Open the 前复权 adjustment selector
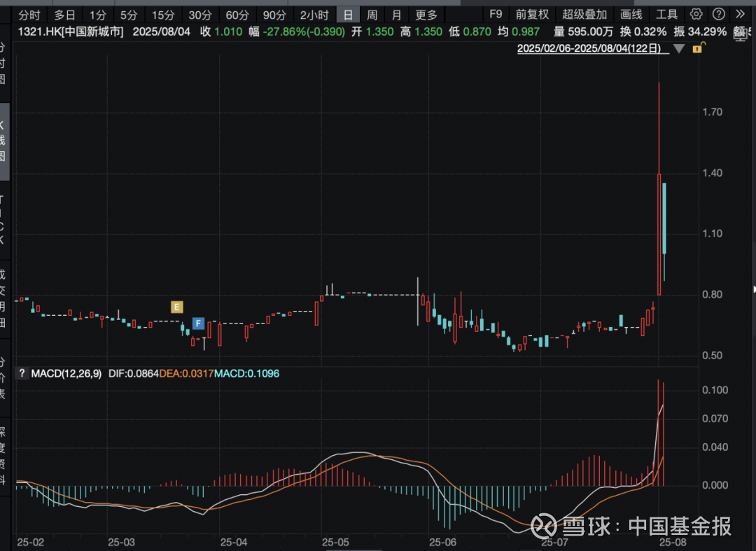This screenshot has width=756, height=551. [x=532, y=15]
